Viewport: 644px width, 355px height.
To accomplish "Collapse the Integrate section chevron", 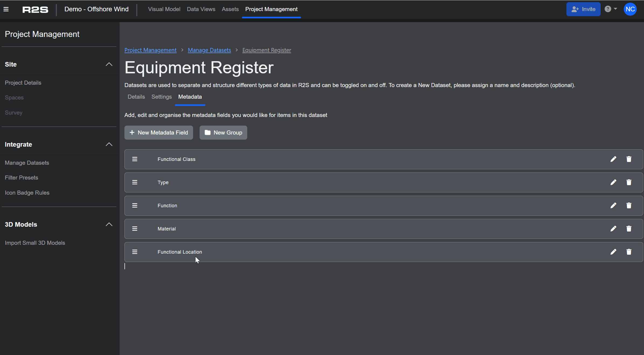I will [109, 144].
